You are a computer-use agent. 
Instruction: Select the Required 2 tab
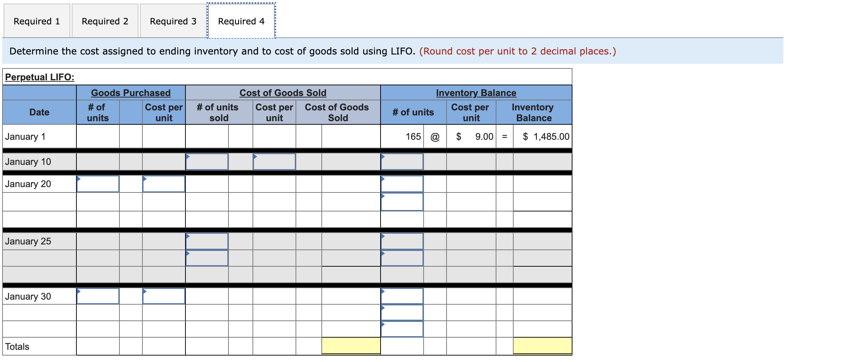point(104,21)
